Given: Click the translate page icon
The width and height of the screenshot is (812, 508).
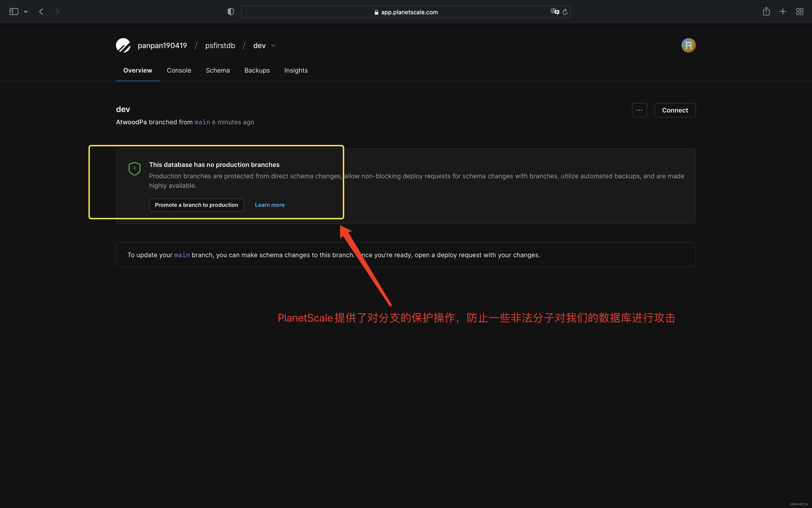Looking at the screenshot, I should click(x=555, y=12).
